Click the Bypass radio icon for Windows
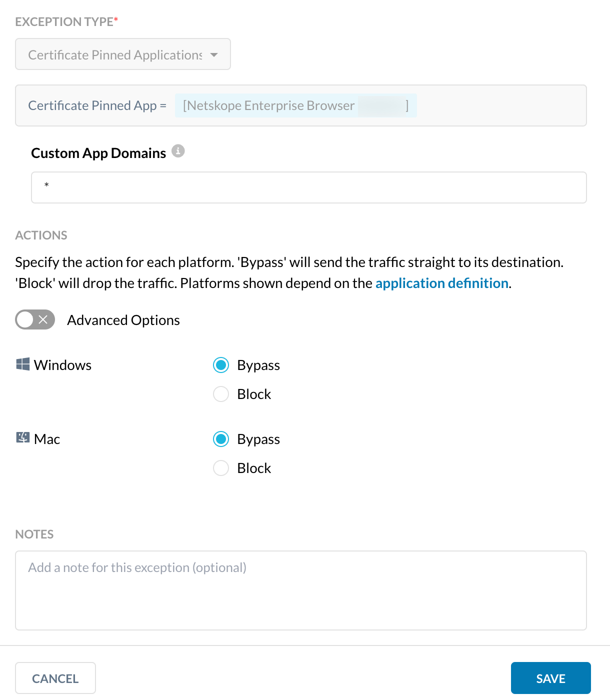 point(220,365)
